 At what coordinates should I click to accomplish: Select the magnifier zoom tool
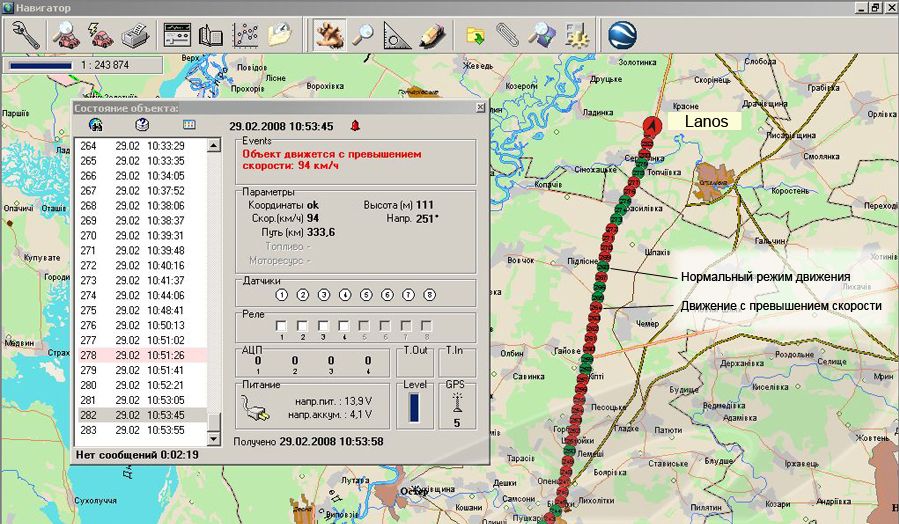pyautogui.click(x=363, y=35)
